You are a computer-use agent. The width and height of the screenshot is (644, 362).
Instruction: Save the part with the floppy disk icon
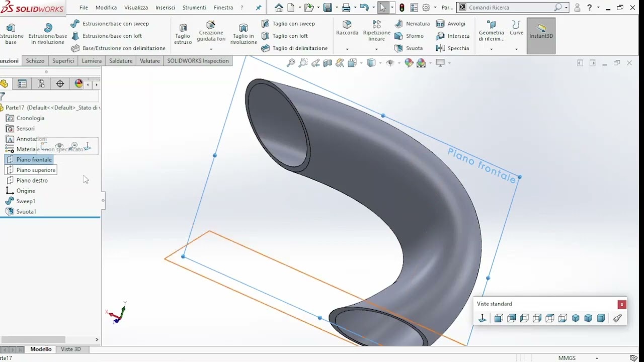point(328,8)
